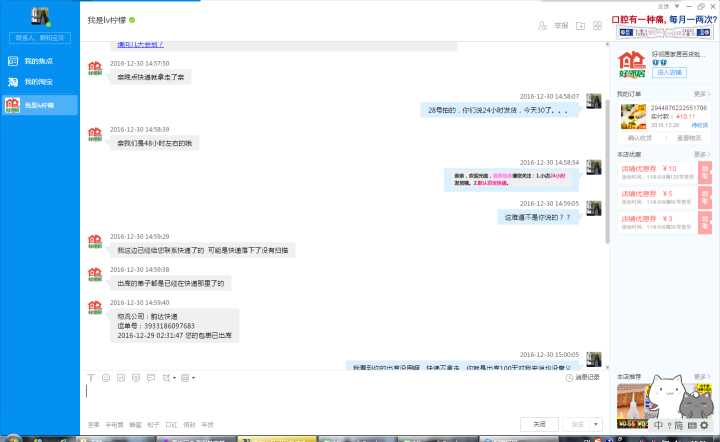
Task: Click the user avatar in blue sidebar
Action: coord(40,17)
